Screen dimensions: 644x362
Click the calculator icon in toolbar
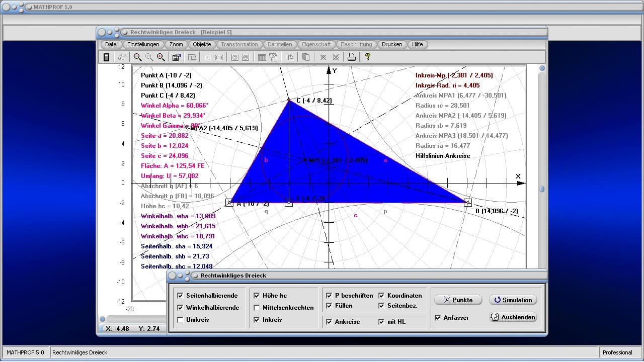point(106,57)
